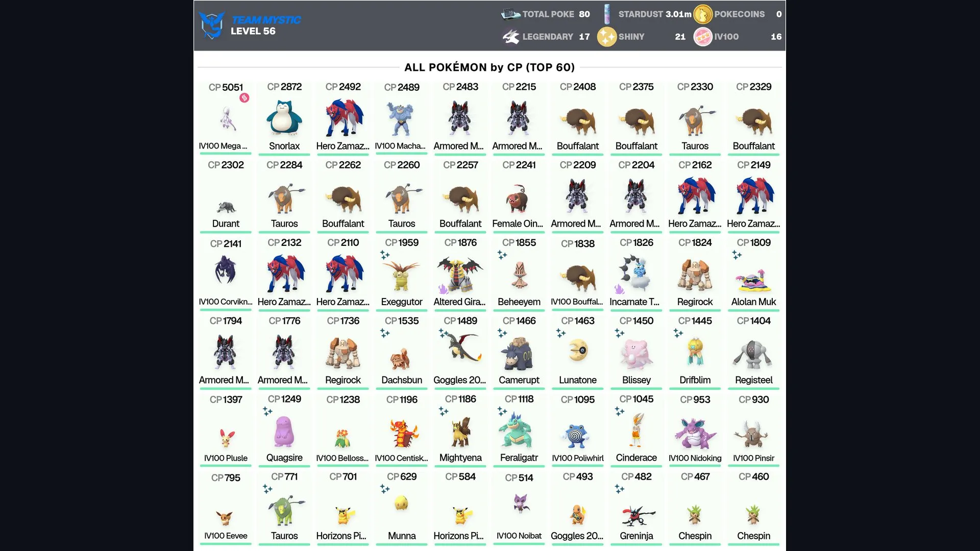The image size is (980, 551).
Task: Select the Feraligatr CP 1118 sprite
Action: (515, 430)
